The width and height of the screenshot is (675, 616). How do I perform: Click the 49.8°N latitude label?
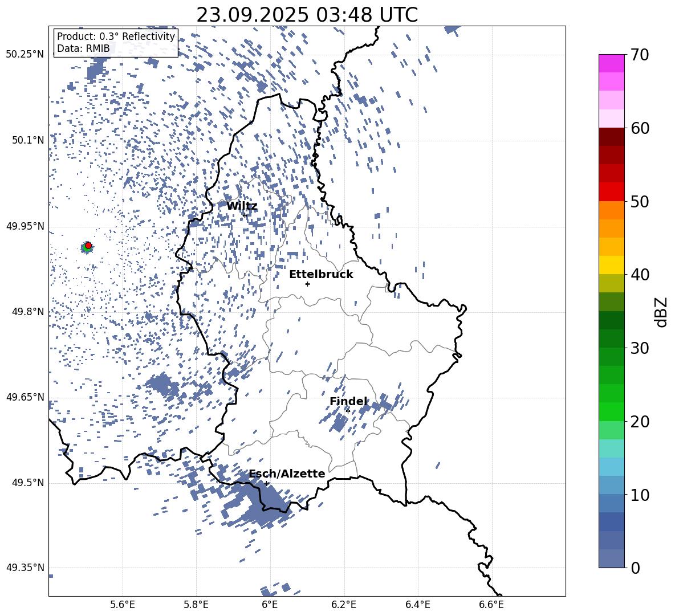(x=28, y=312)
